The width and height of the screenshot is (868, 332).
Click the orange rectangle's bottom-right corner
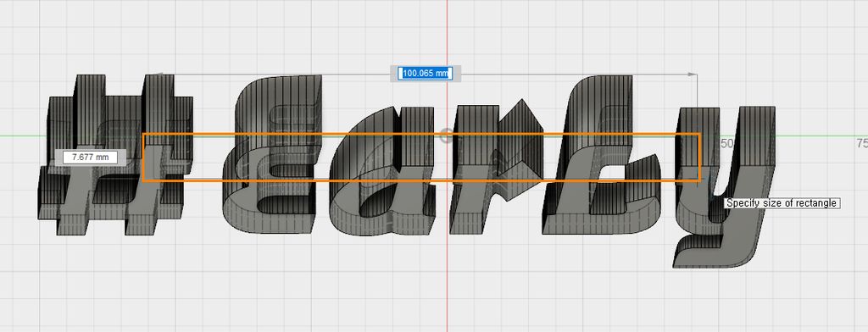coord(699,180)
